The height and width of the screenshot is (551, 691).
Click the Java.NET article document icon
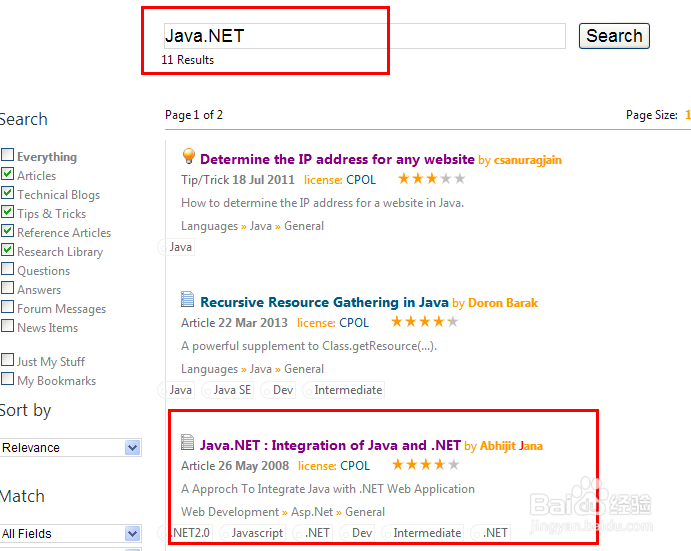[188, 443]
